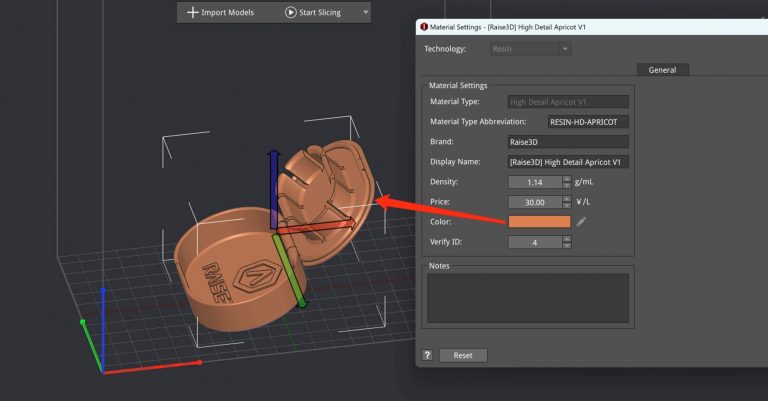Click the Density value 1.14 field

coord(535,182)
